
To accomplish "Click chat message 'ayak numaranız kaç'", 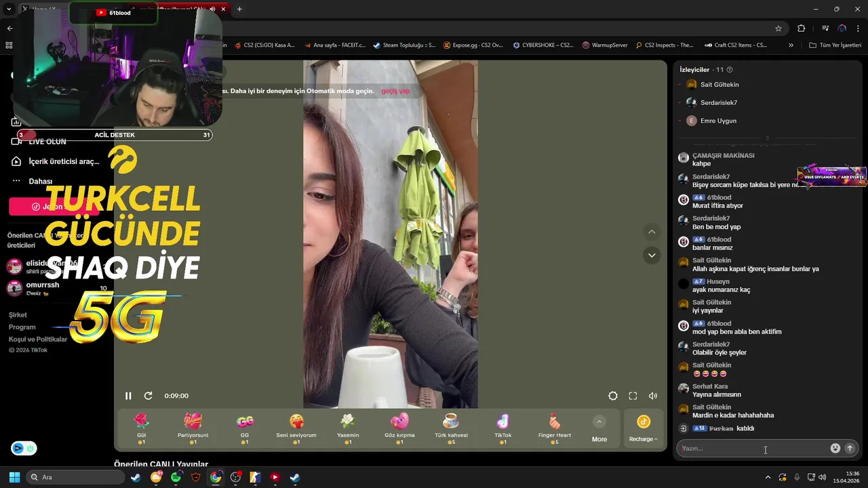I will point(721,289).
